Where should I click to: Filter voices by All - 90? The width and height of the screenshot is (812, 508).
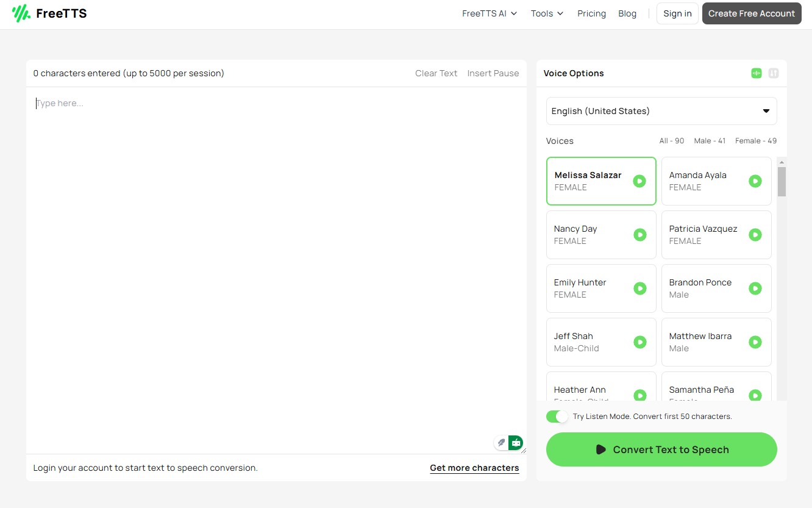tap(672, 141)
